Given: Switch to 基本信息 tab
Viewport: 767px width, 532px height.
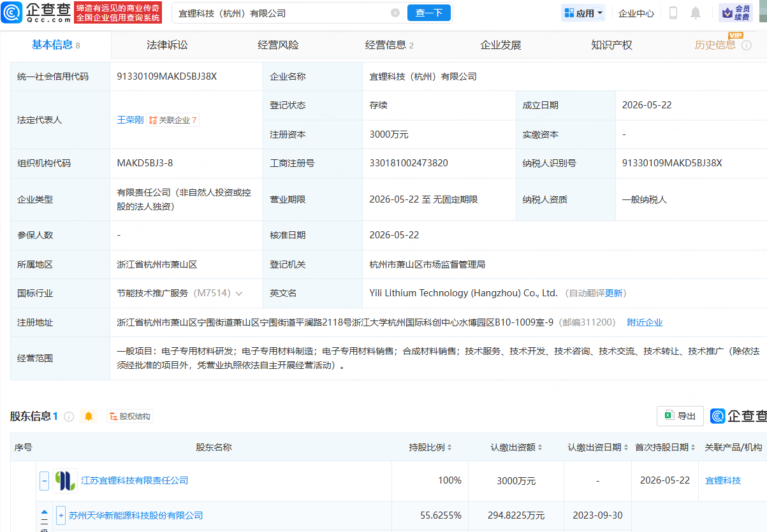Looking at the screenshot, I should tap(55, 45).
